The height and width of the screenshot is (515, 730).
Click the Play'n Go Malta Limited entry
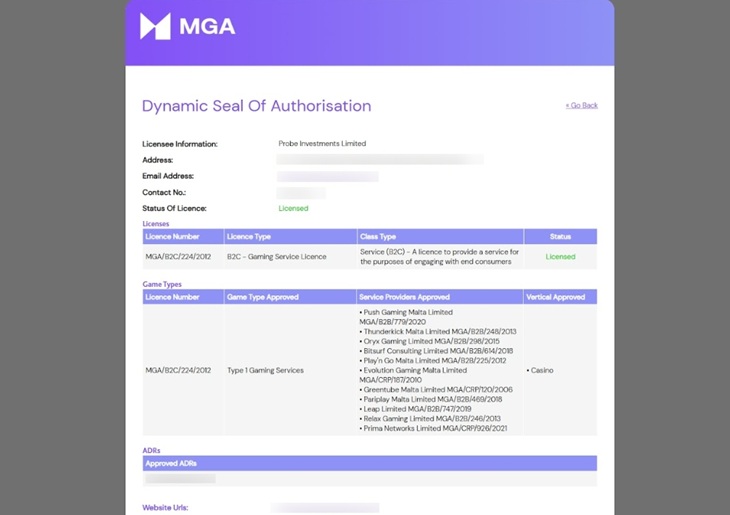coord(433,360)
